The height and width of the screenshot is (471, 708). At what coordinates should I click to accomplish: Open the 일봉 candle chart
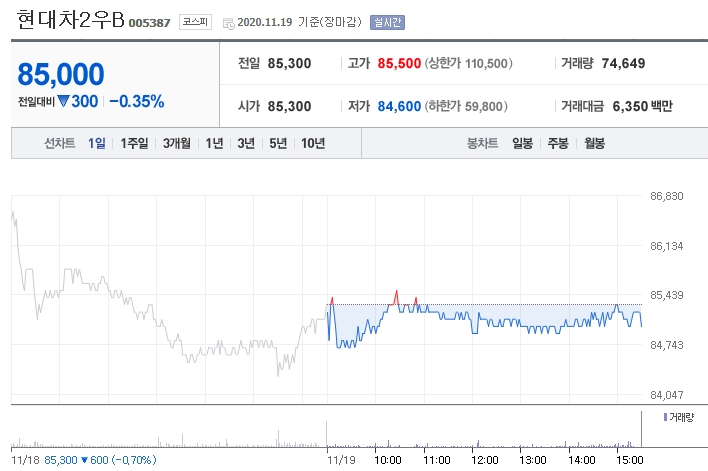click(522, 143)
